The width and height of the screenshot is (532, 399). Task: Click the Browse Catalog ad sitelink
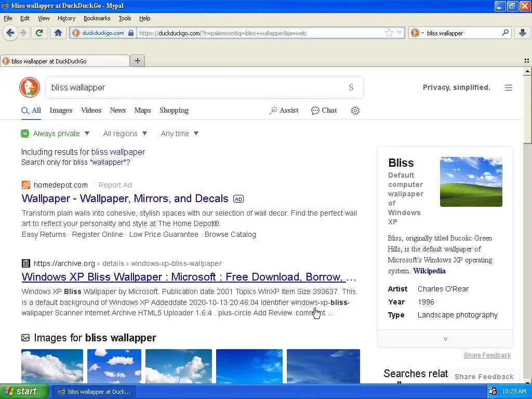tap(230, 234)
